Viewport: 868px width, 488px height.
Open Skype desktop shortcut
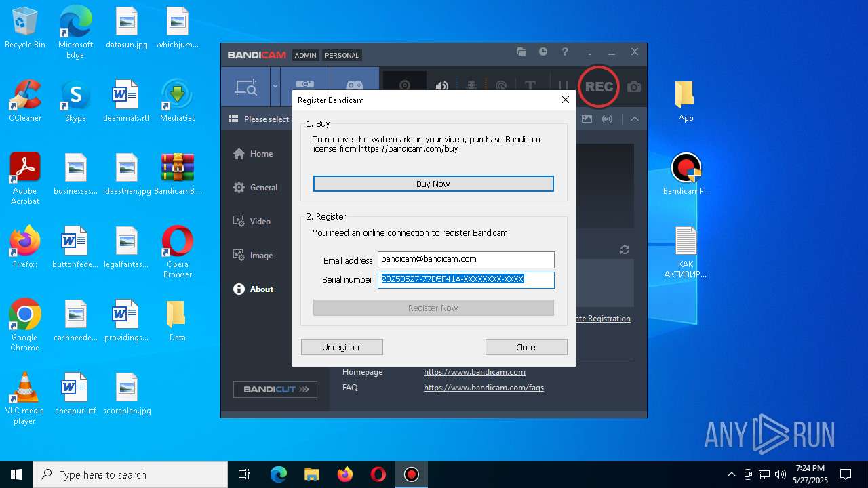click(75, 102)
